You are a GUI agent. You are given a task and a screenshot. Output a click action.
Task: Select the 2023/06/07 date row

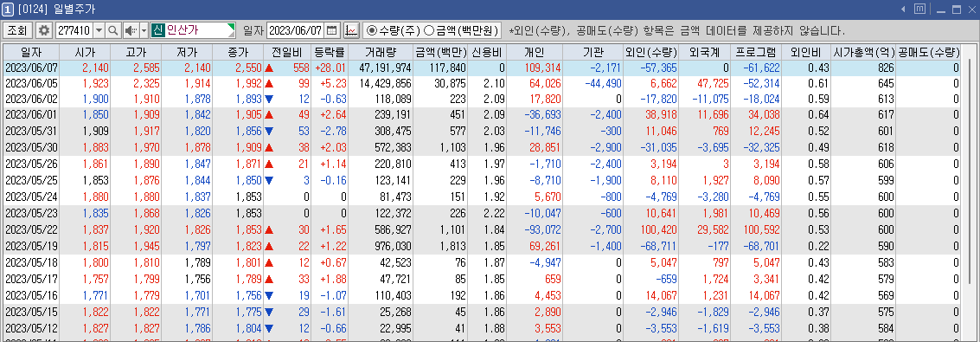click(482, 68)
